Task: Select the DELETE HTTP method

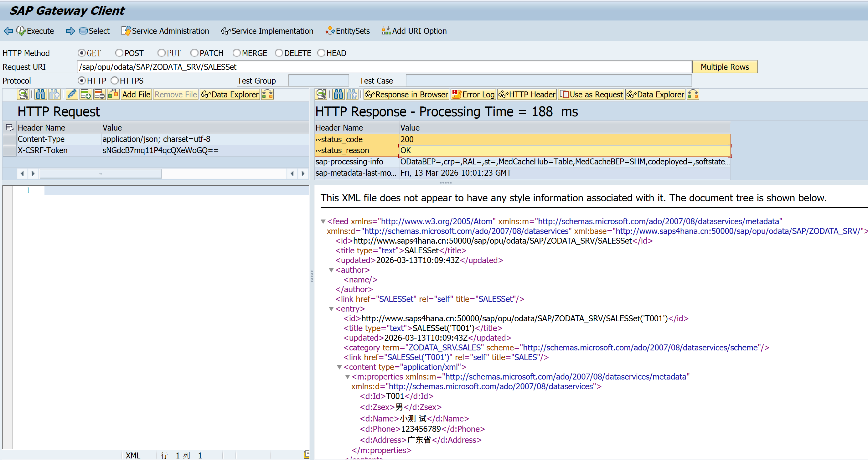Action: (279, 53)
